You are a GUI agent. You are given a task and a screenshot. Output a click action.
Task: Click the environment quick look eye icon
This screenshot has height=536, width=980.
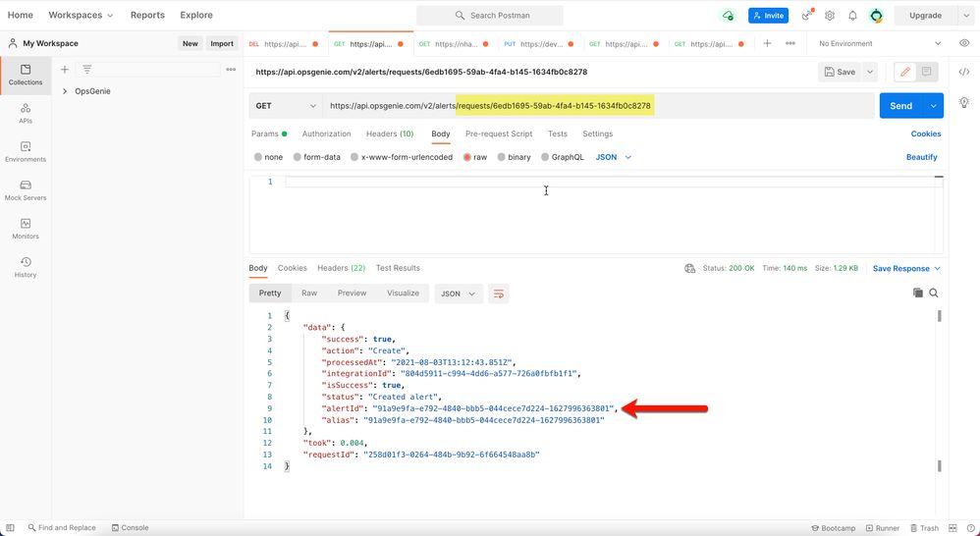tap(964, 43)
